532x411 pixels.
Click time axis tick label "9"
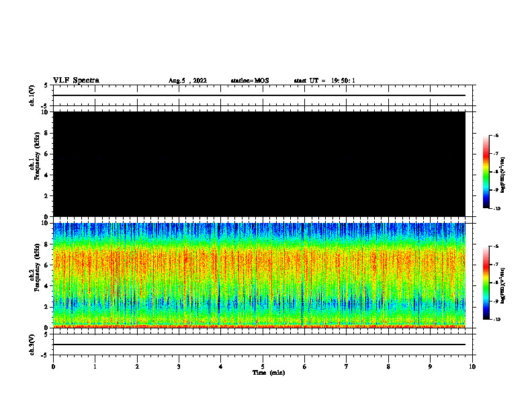point(430,367)
